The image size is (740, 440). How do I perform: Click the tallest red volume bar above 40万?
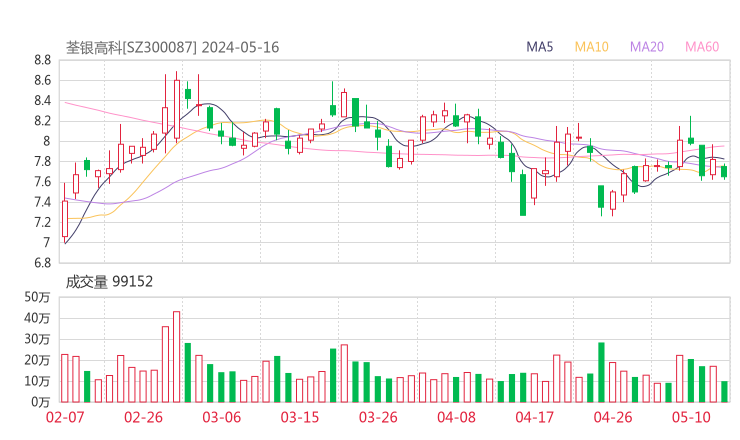tap(177, 357)
